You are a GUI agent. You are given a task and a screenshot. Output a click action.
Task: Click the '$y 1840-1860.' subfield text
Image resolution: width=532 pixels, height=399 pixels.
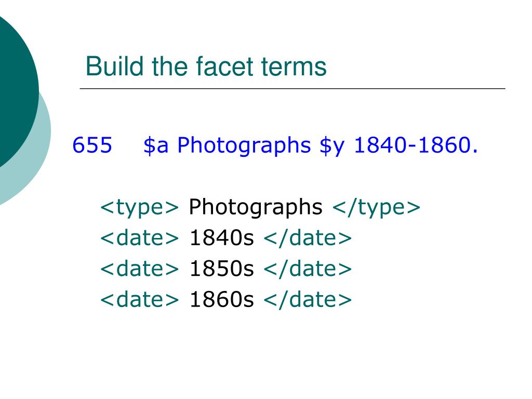pyautogui.click(x=398, y=146)
